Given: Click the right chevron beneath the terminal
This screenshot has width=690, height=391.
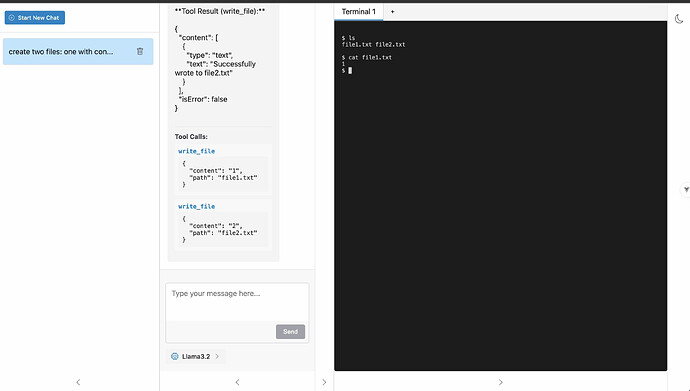Looking at the screenshot, I should coord(500,382).
